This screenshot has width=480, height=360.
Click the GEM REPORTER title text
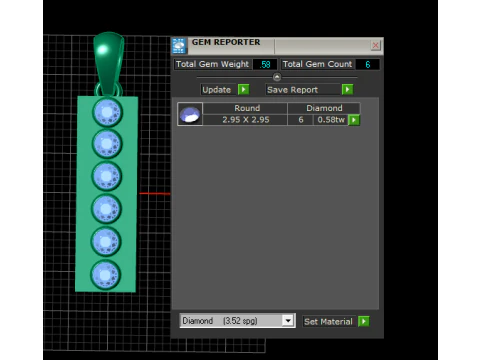[226, 42]
